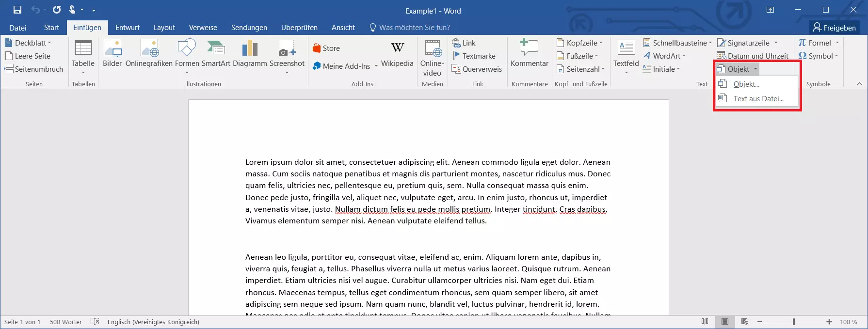
Task: Click the zoom slider handle
Action: tap(794, 322)
